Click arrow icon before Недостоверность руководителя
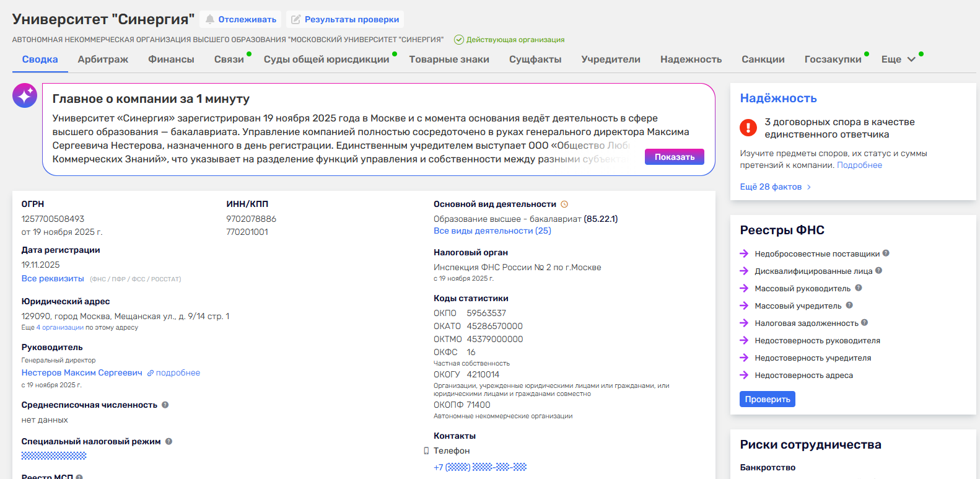Image resolution: width=980 pixels, height=479 pixels. tap(744, 340)
